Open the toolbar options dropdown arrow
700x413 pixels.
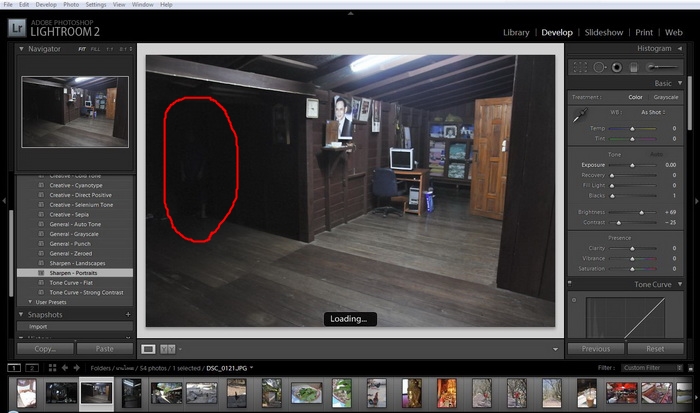(555, 349)
